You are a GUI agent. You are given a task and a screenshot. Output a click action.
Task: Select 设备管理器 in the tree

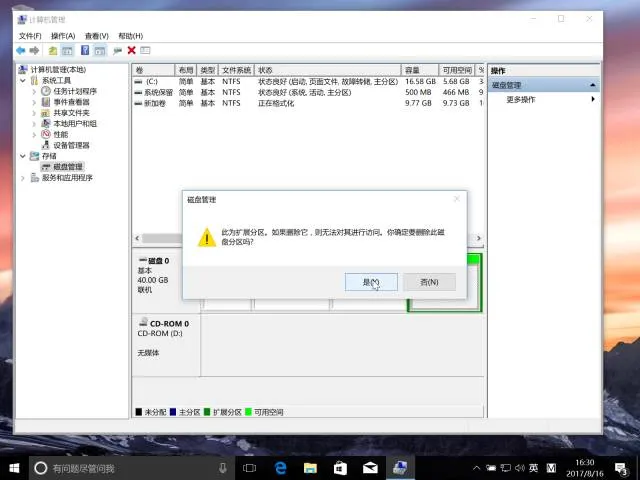pyautogui.click(x=71, y=145)
